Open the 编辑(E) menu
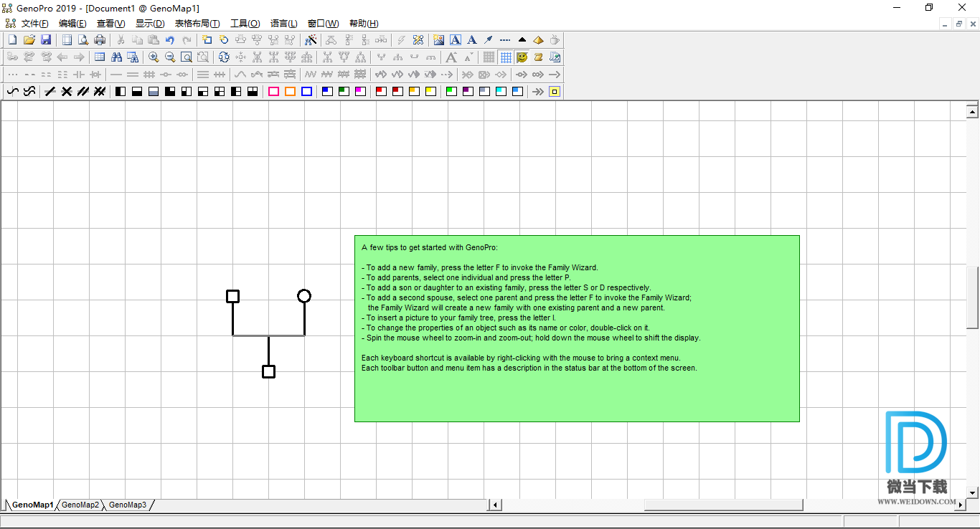The height and width of the screenshot is (529, 980). pos(72,24)
